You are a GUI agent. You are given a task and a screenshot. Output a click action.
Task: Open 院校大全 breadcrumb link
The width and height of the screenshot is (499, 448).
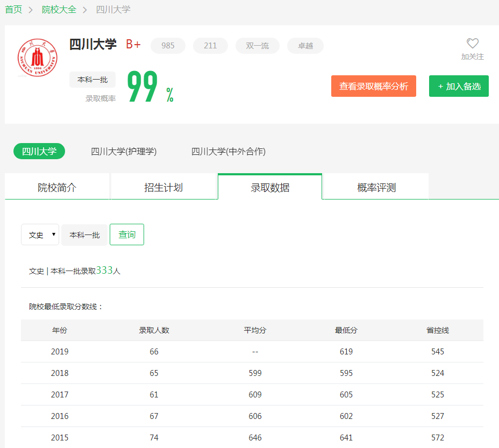coord(59,10)
